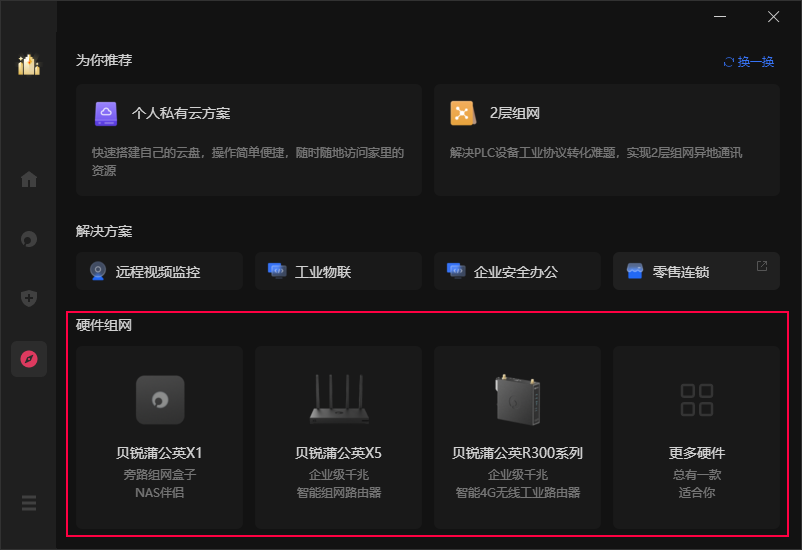Minimize the window
Viewport: 802px width, 550px height.
[x=720, y=16]
